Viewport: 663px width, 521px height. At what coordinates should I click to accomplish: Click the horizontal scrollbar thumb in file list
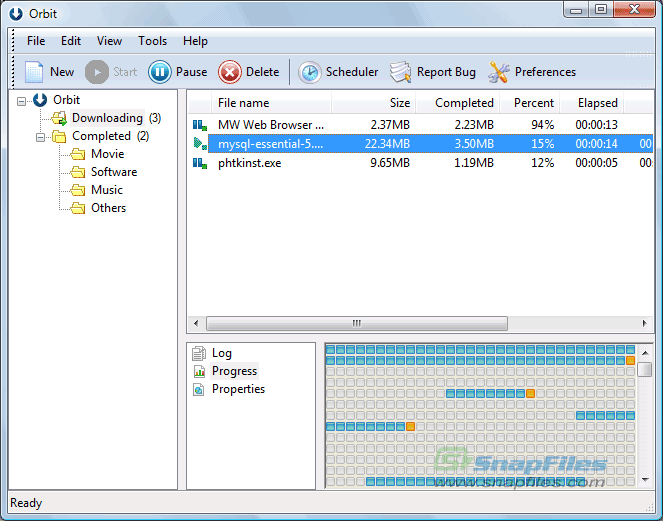click(357, 324)
